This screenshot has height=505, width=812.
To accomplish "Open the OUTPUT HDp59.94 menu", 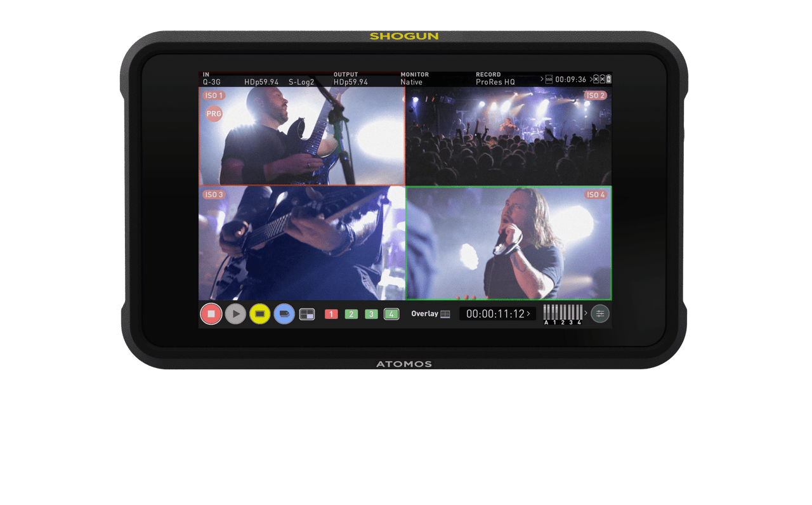I will [x=351, y=78].
